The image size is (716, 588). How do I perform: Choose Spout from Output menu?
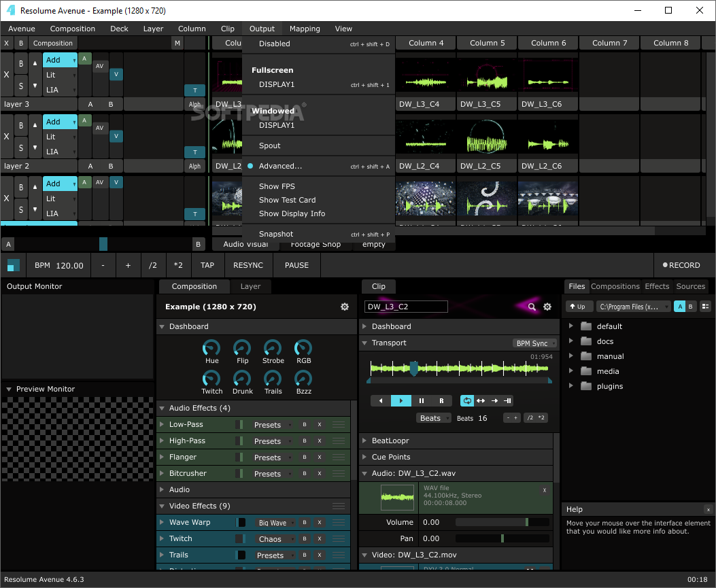(269, 145)
